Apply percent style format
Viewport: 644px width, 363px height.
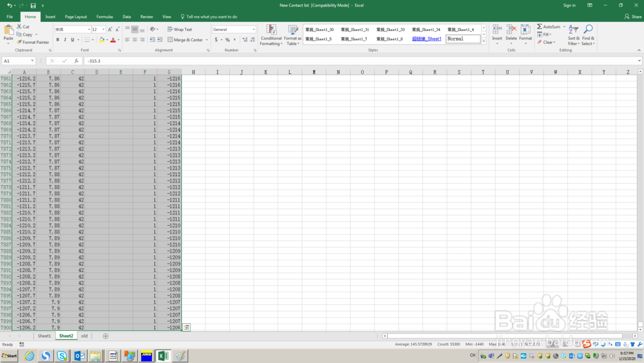pos(227,40)
